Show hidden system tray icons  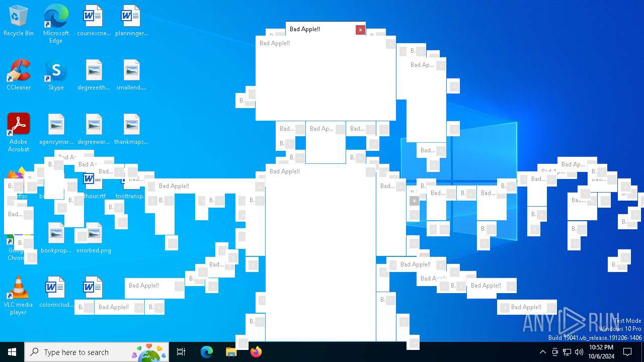(x=542, y=352)
